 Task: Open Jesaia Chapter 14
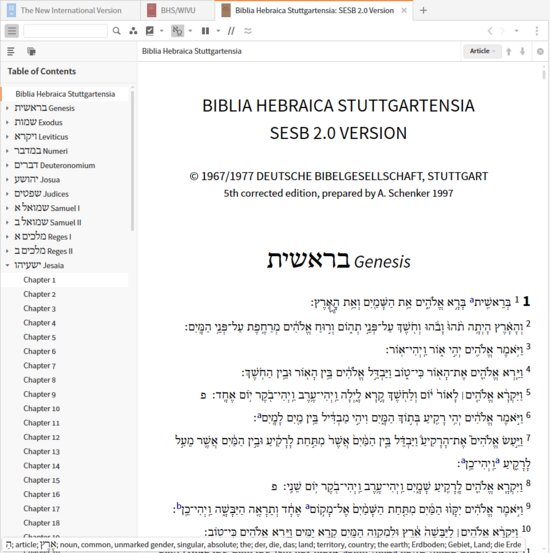[41, 466]
